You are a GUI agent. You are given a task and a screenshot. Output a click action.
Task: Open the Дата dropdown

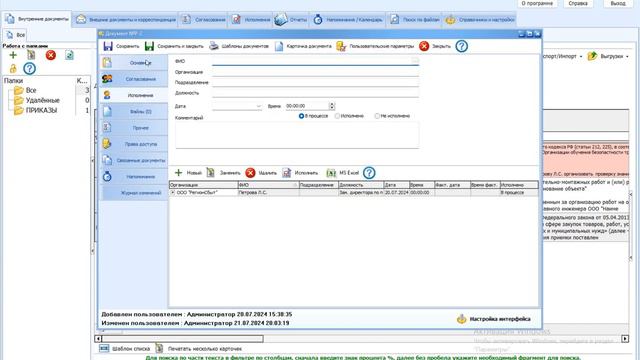coord(258,106)
